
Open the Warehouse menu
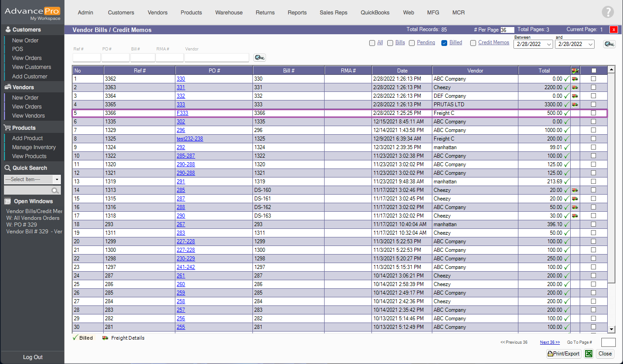[x=229, y=13]
